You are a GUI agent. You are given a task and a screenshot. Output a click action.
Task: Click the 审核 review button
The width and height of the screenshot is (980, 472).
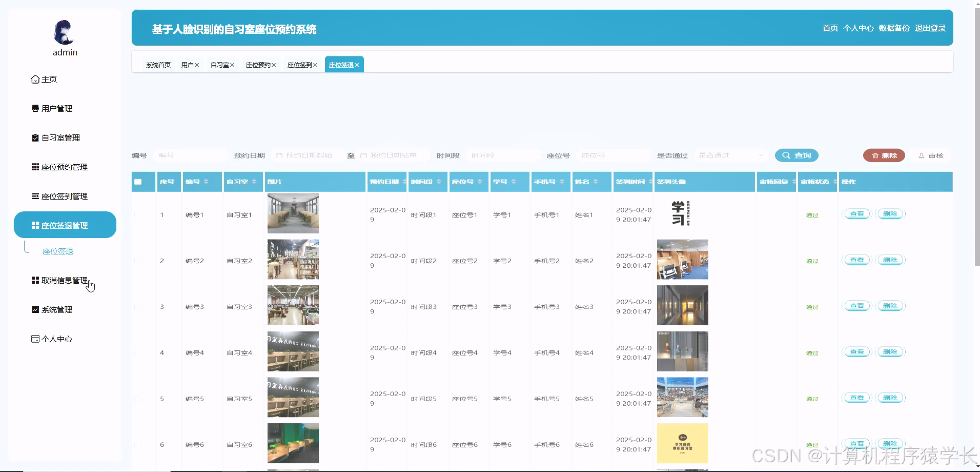[931, 155]
